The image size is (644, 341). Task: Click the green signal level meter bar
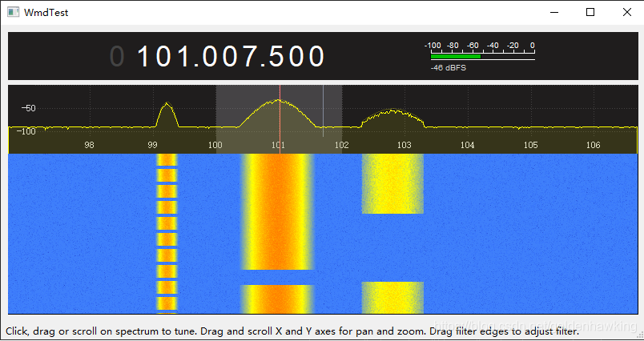(456, 56)
